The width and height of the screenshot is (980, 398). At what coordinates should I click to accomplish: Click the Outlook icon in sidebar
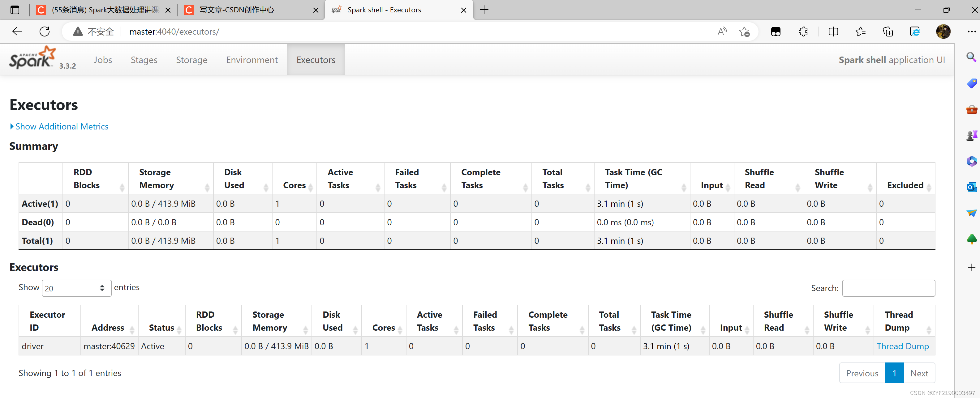pos(971,187)
